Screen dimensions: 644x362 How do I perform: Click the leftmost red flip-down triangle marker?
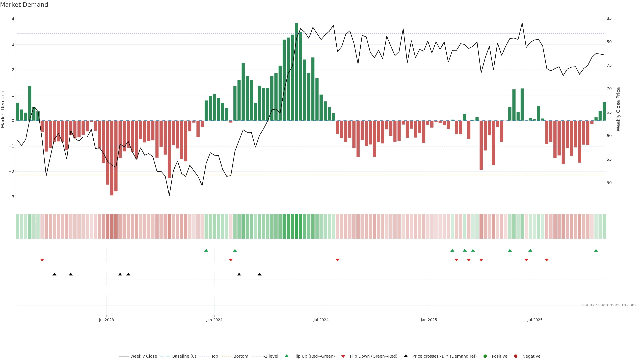click(42, 260)
